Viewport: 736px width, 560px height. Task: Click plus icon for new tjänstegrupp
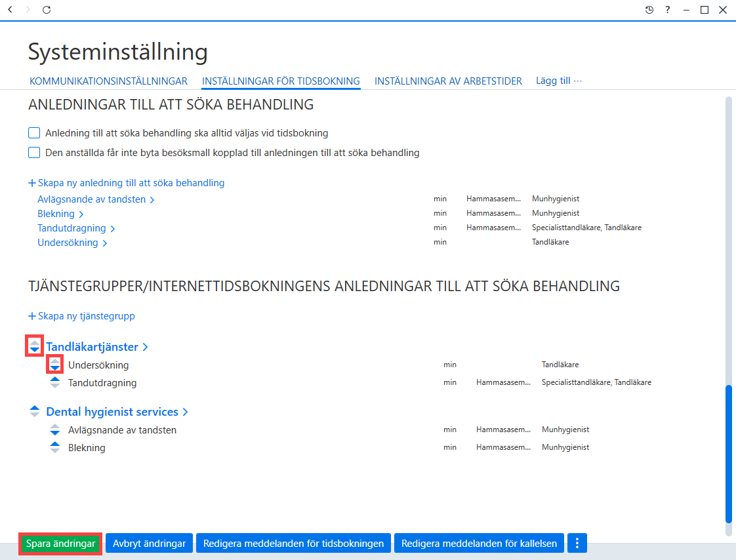pyautogui.click(x=32, y=316)
